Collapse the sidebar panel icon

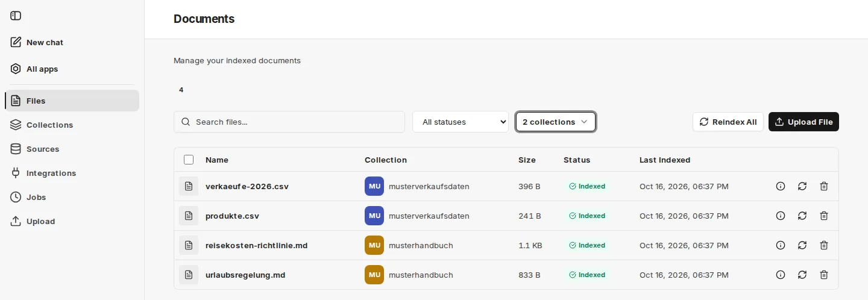(x=16, y=16)
